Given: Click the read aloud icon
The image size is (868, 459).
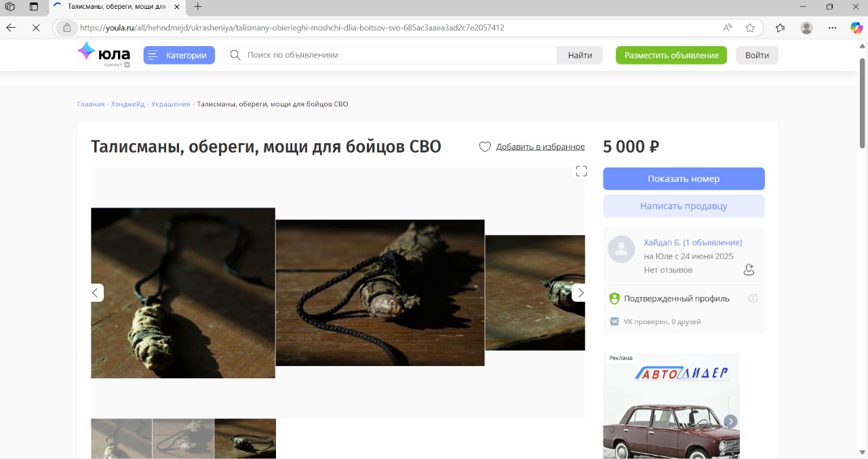Looking at the screenshot, I should 728,28.
